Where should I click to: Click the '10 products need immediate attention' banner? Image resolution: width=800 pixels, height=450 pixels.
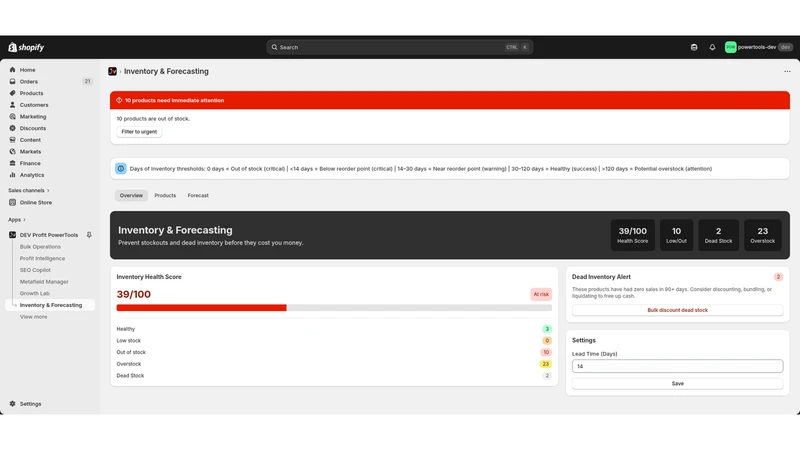[x=450, y=101]
